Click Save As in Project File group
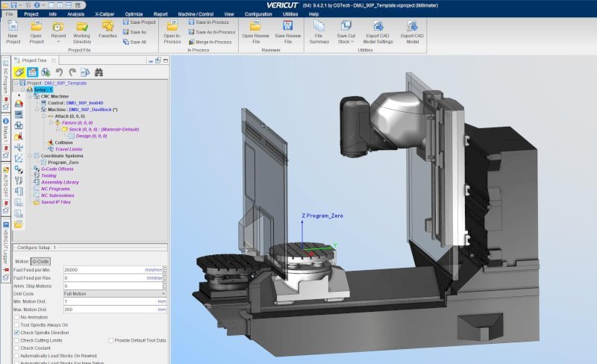The width and height of the screenshot is (597, 364). pyautogui.click(x=134, y=32)
